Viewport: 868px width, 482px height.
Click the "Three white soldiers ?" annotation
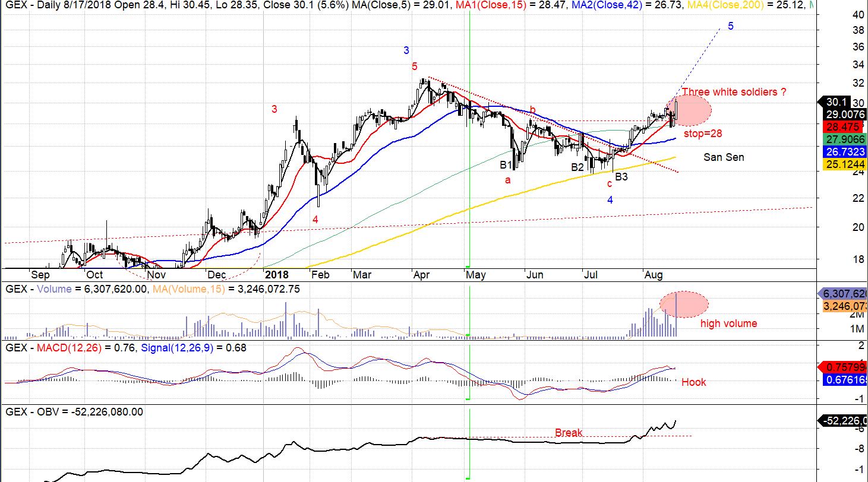(734, 92)
